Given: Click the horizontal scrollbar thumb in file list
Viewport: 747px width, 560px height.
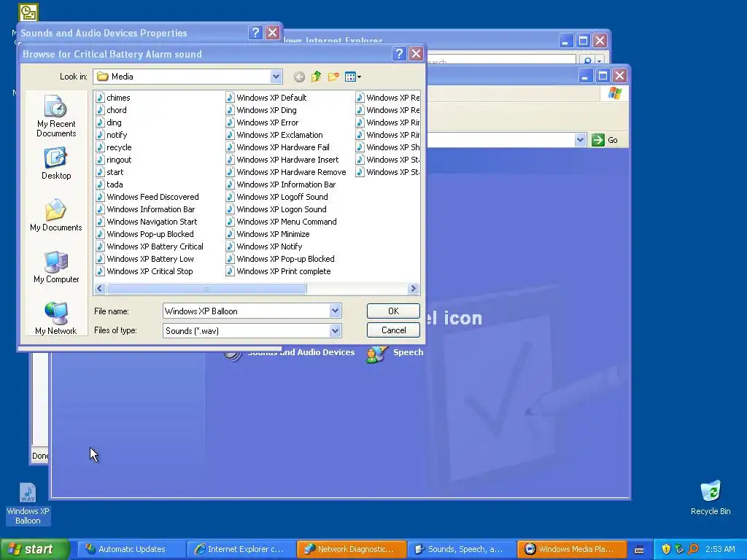Looking at the screenshot, I should click(206, 288).
